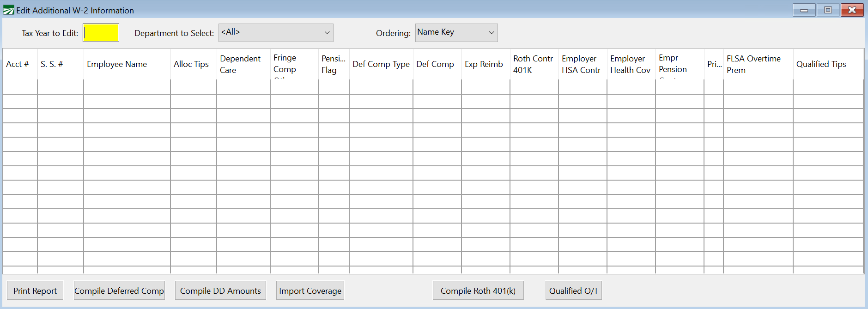Click the Roth Contr 401K column header
868x309 pixels.
point(533,64)
